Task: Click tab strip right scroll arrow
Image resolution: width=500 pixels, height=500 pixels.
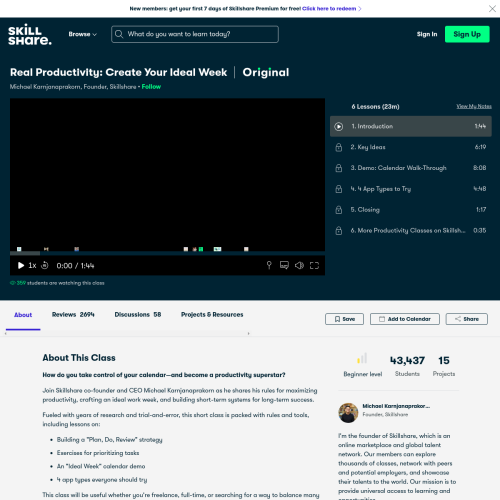Action: click(x=248, y=333)
